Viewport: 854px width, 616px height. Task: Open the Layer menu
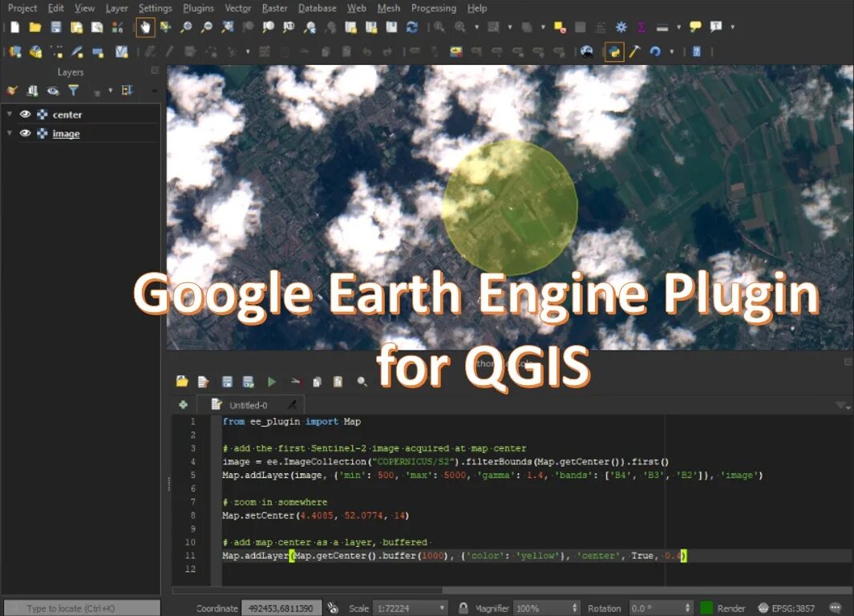[x=116, y=8]
